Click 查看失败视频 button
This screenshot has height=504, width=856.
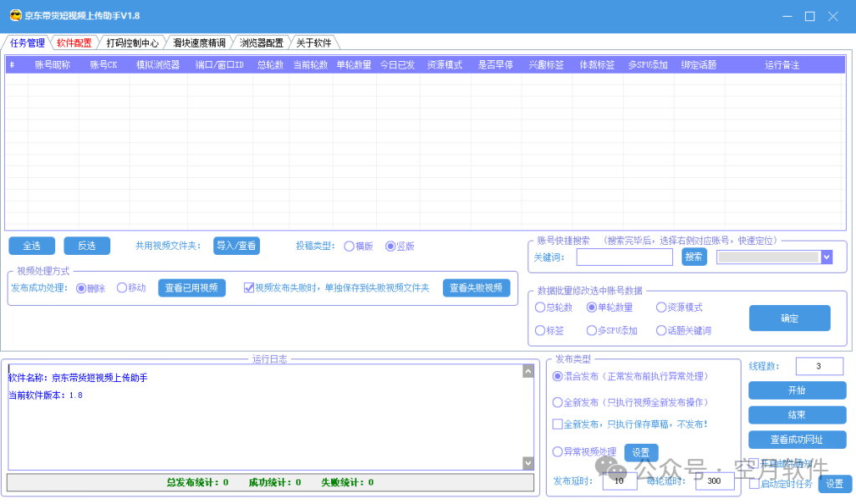pos(476,288)
